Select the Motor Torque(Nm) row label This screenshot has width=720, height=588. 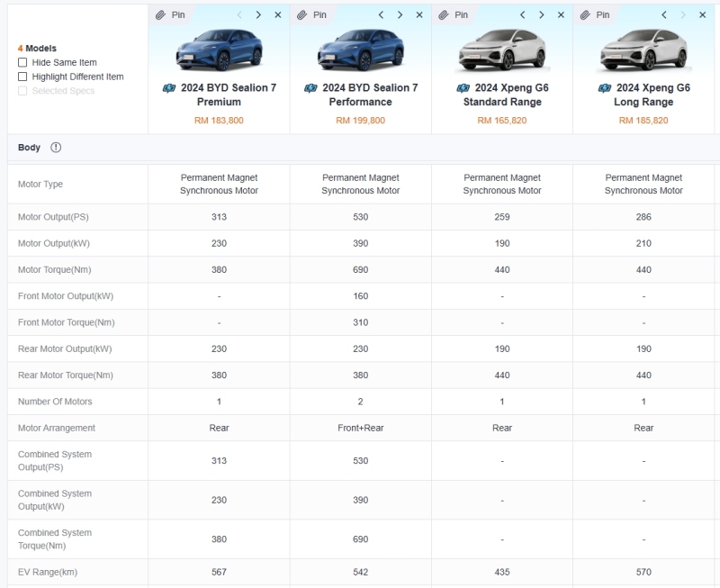(55, 269)
